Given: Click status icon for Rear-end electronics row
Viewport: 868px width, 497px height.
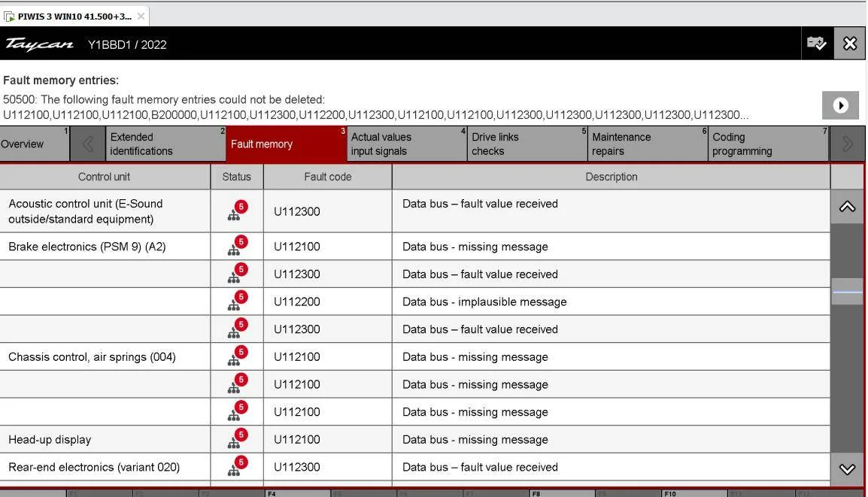Looking at the screenshot, I should [238, 467].
